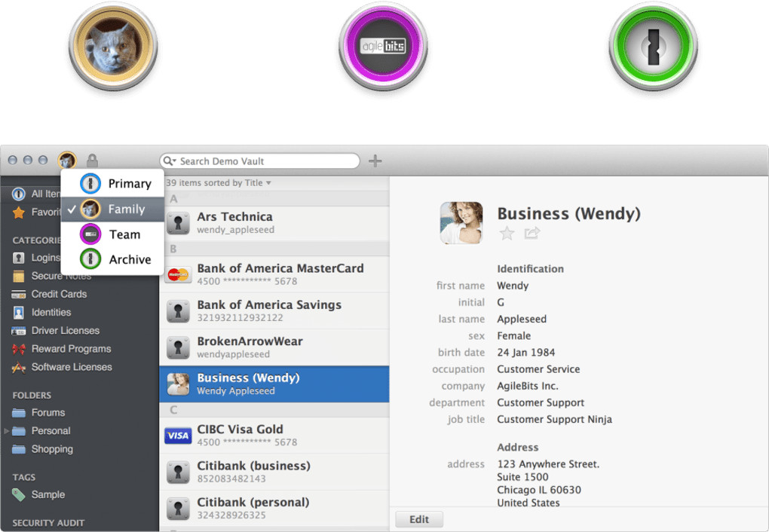Viewport: 769px width, 532px height.
Task: Select the Family vault
Action: tap(112, 209)
